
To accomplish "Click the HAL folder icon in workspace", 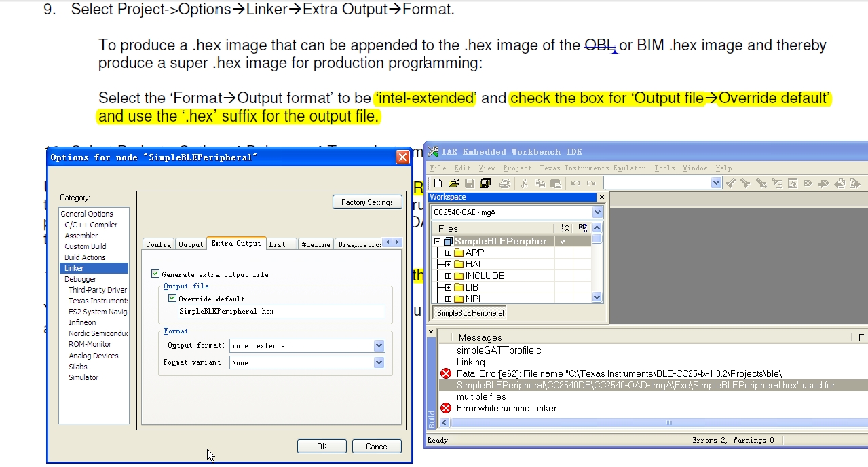I will click(x=459, y=264).
